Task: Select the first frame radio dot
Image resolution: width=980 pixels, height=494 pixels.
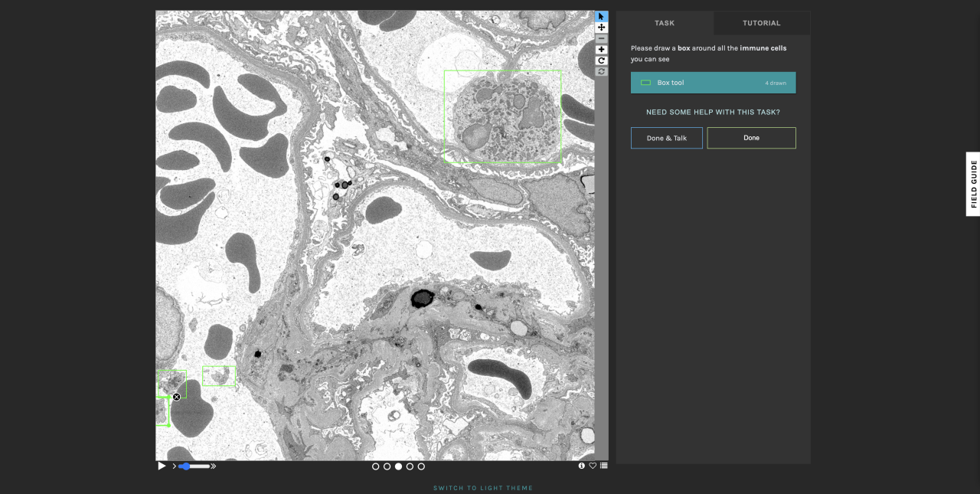Action: coord(375,466)
